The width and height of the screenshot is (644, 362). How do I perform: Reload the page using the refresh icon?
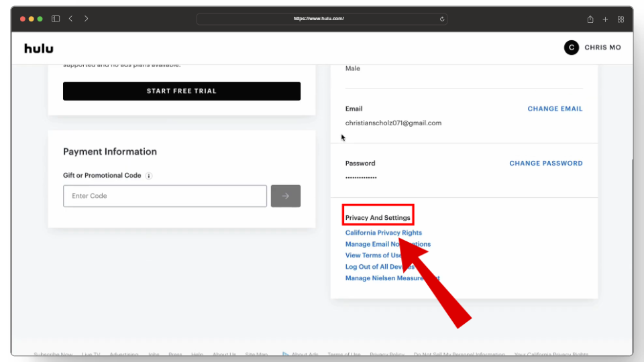click(442, 19)
